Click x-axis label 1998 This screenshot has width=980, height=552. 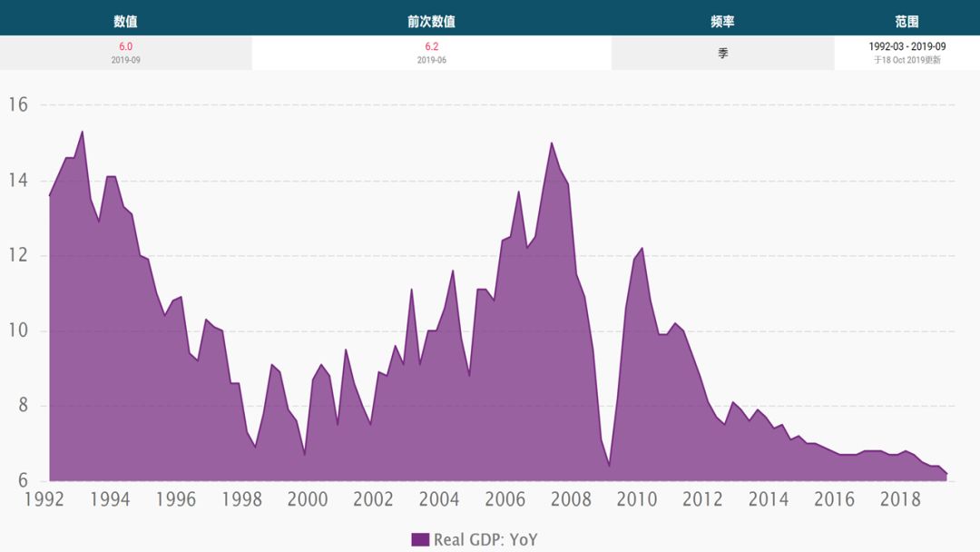click(242, 498)
